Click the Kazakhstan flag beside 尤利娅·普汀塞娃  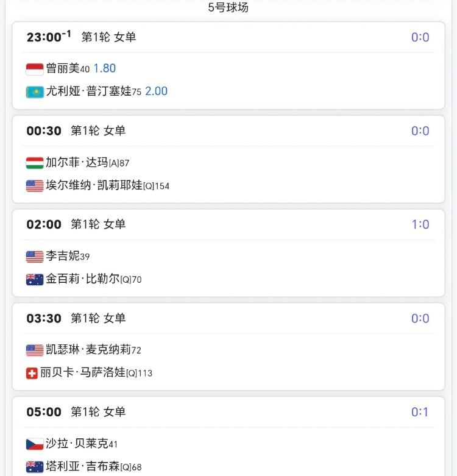click(35, 92)
